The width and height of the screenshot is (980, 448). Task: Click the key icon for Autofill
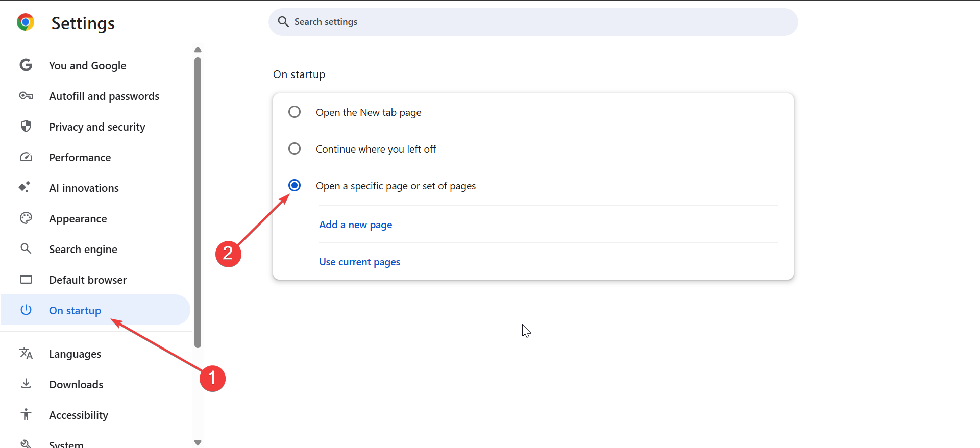(x=26, y=96)
